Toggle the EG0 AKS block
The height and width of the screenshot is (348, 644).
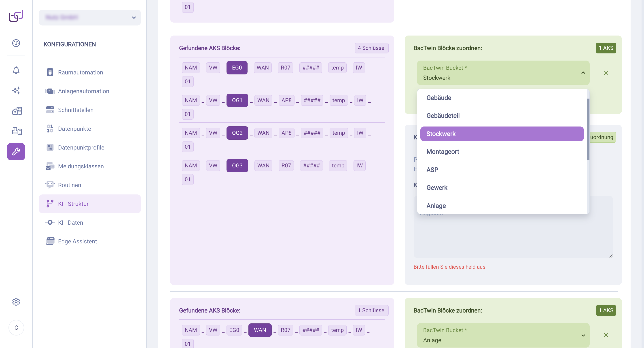pyautogui.click(x=237, y=68)
